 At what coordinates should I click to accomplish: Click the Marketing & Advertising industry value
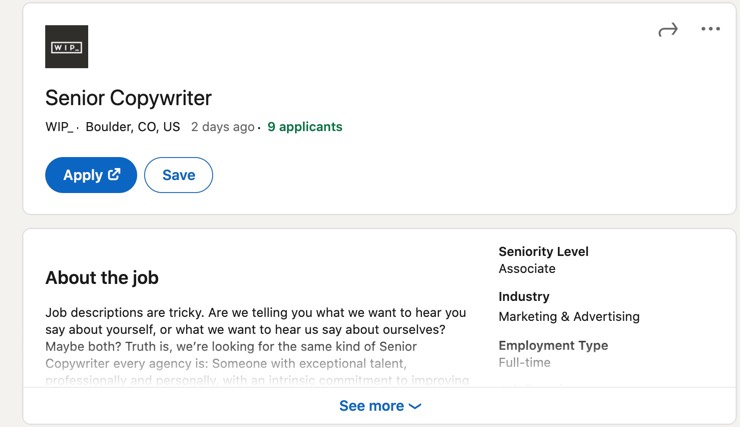(x=569, y=317)
